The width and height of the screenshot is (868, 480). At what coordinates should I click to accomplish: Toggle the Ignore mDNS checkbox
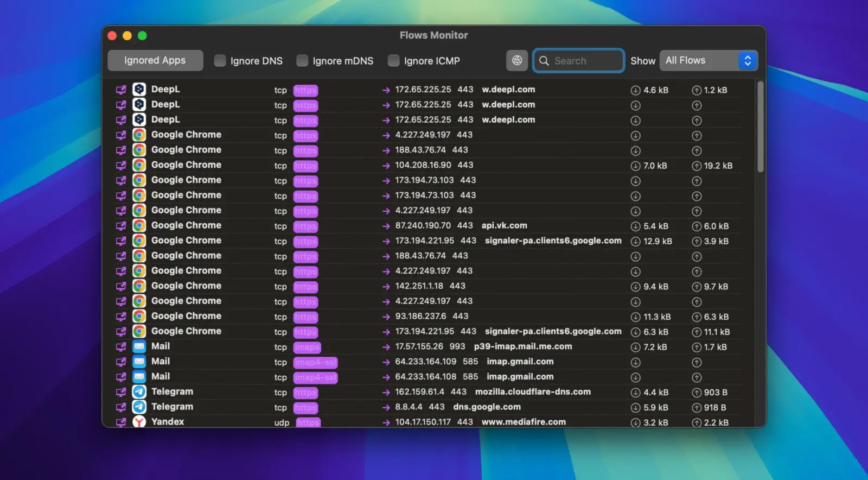point(302,61)
